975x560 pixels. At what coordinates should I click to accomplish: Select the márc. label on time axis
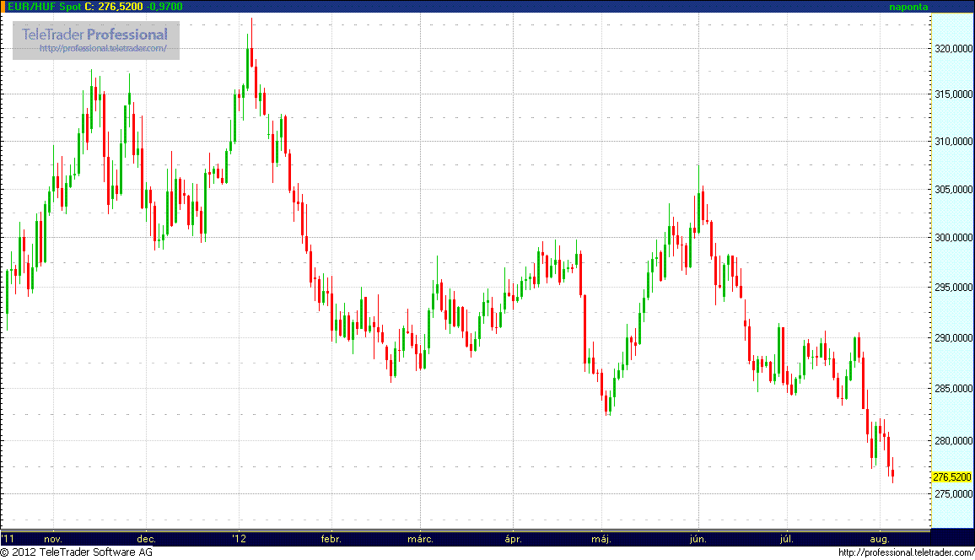coord(420,538)
